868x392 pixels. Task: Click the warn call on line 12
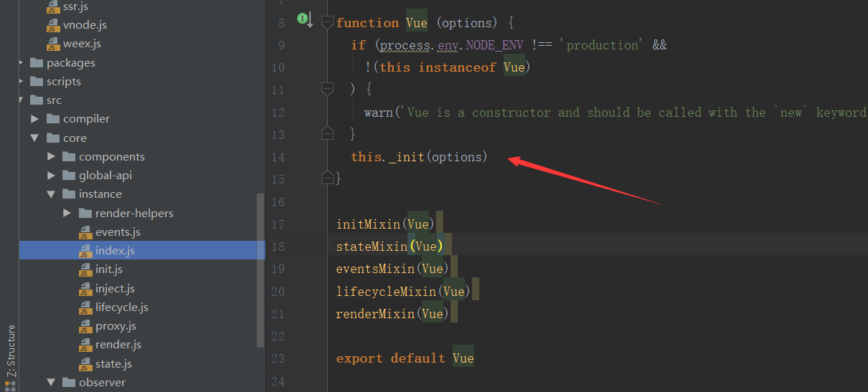click(378, 112)
